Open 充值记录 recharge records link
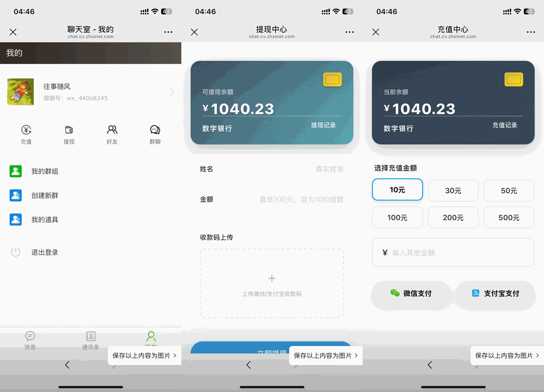The height and width of the screenshot is (392, 544). (505, 125)
